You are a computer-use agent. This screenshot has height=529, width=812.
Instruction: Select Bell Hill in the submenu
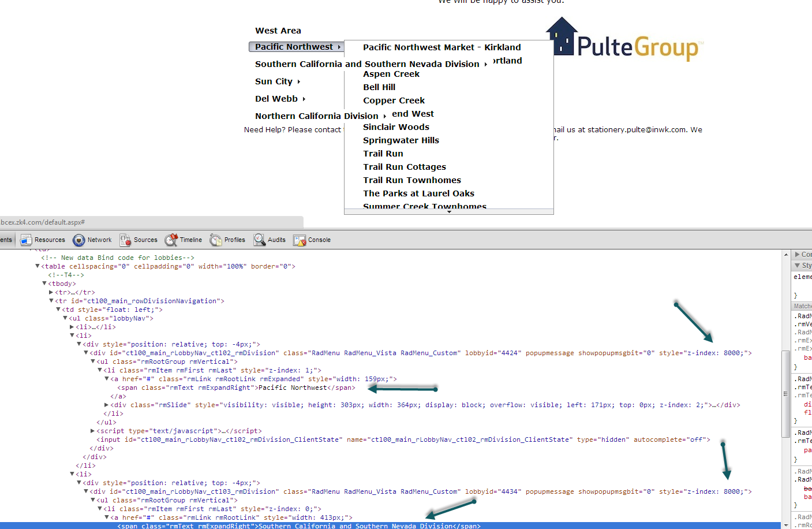click(379, 87)
